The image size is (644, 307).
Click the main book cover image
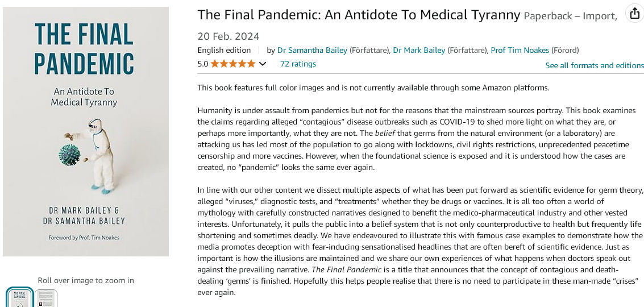point(85,131)
